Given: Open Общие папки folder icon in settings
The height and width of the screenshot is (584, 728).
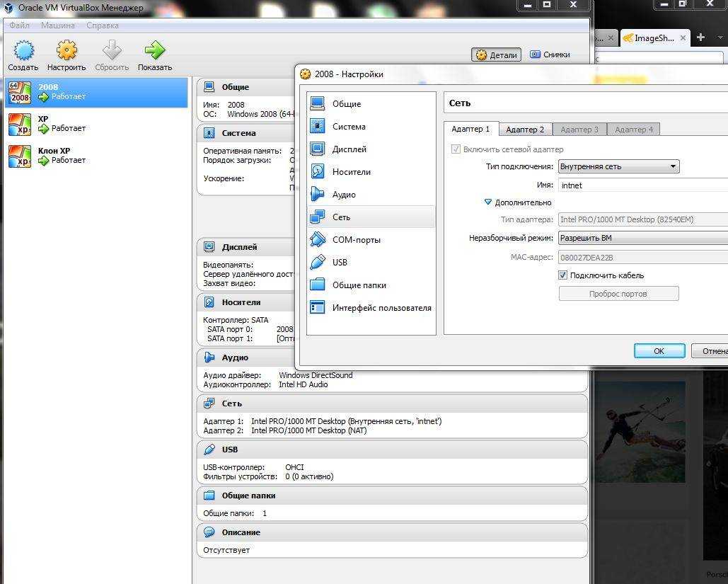Looking at the screenshot, I should coord(318,285).
